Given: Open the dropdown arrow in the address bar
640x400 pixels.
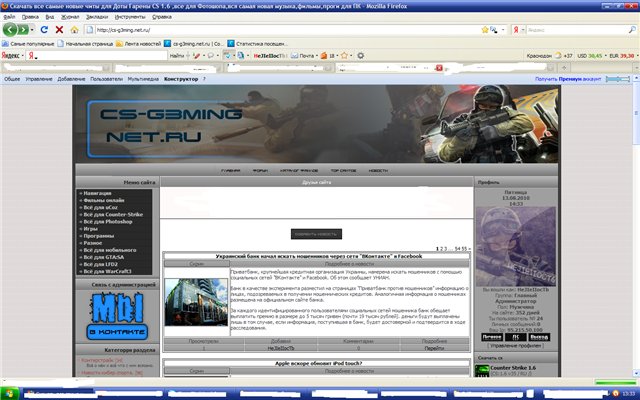Looking at the screenshot, I should coord(503,30).
